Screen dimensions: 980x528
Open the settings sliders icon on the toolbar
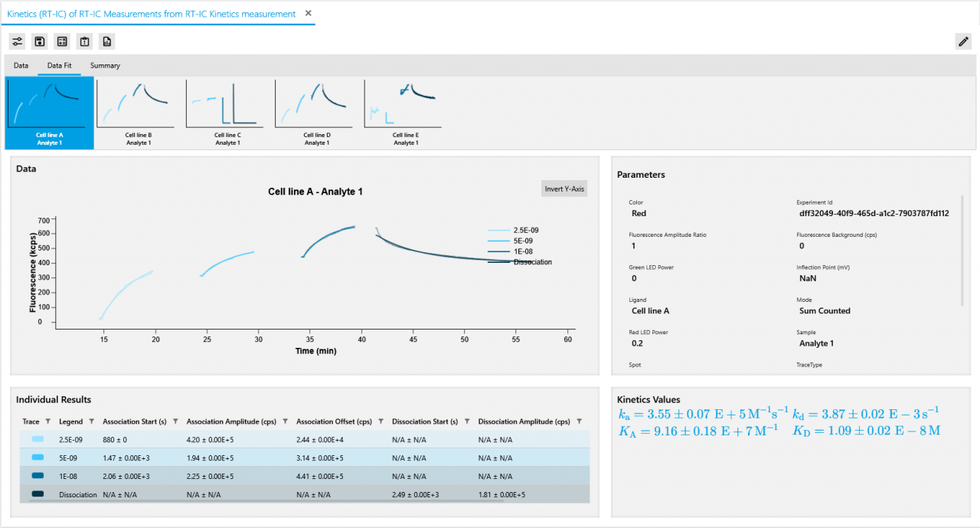pos(17,41)
